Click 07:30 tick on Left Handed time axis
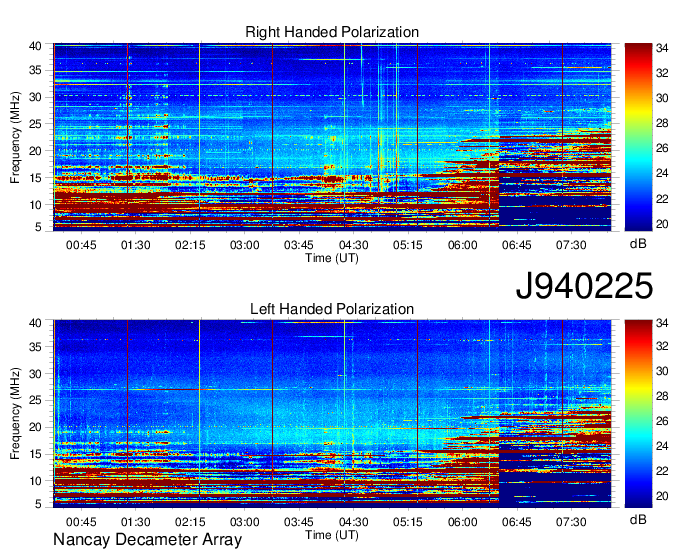The image size is (680, 552). [x=571, y=522]
